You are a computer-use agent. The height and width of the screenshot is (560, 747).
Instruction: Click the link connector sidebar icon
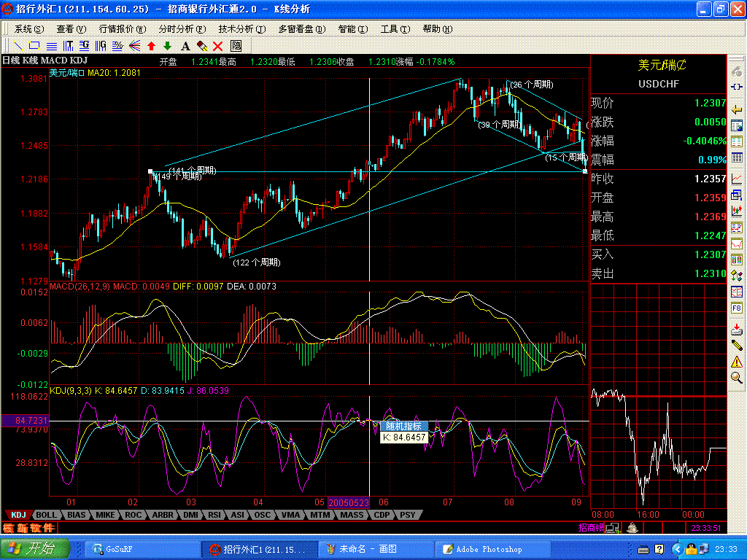point(737,87)
